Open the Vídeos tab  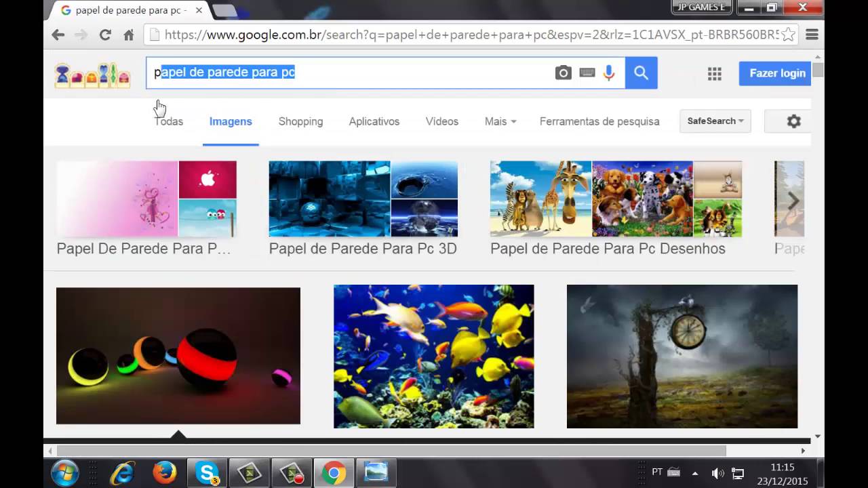pyautogui.click(x=442, y=121)
